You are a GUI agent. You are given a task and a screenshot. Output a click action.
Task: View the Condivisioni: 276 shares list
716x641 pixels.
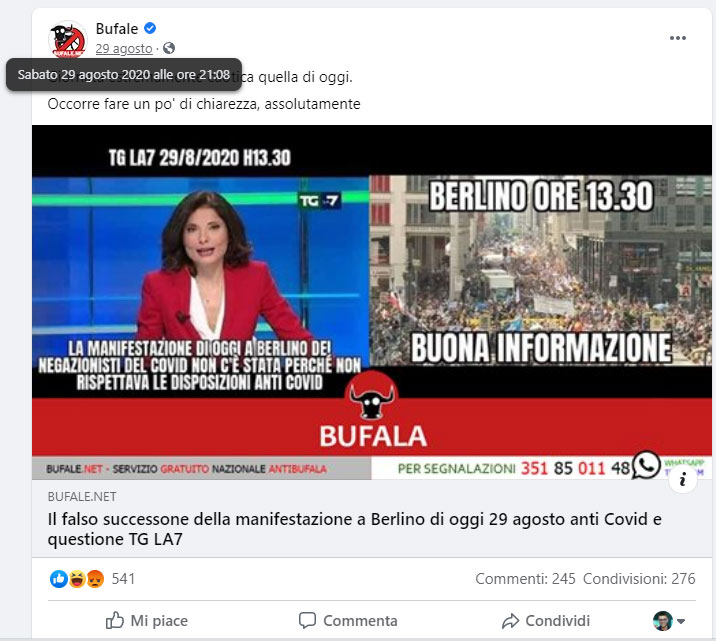point(639,579)
